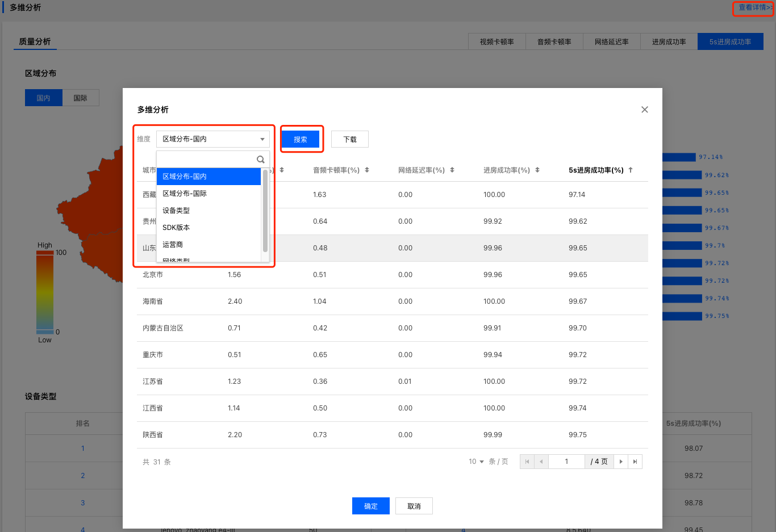Go to first page of table
The image size is (776, 532).
[527, 462]
